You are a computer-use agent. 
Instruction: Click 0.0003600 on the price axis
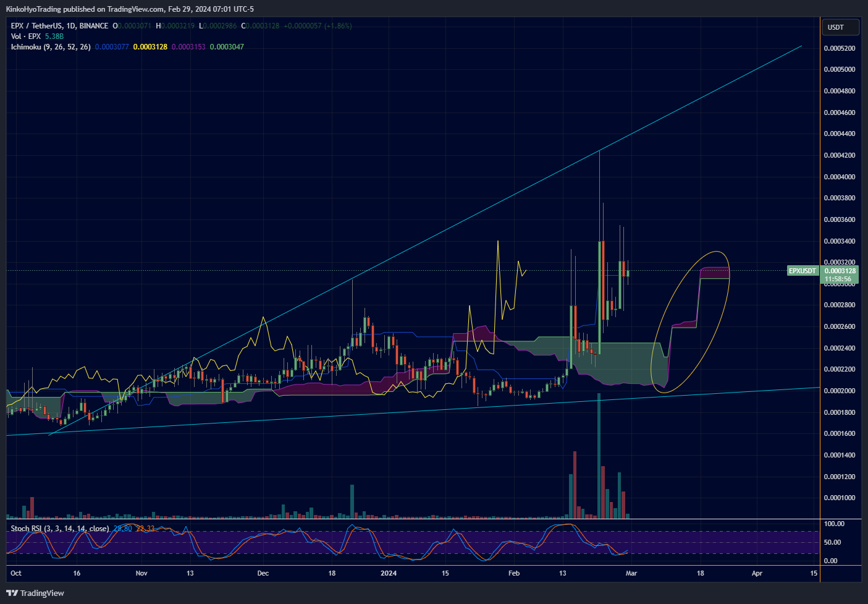click(840, 219)
